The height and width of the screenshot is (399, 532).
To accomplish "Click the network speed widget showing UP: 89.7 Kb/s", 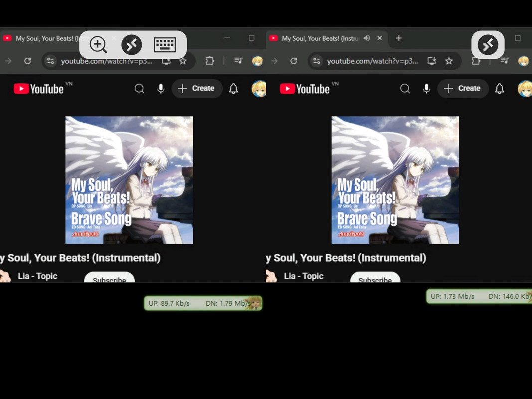I will pos(203,303).
